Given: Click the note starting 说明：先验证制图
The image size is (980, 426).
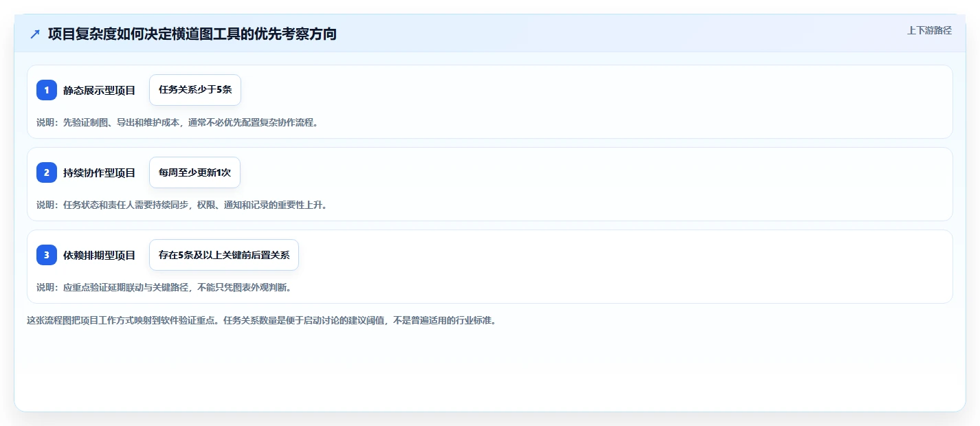Looking at the screenshot, I should (177, 122).
